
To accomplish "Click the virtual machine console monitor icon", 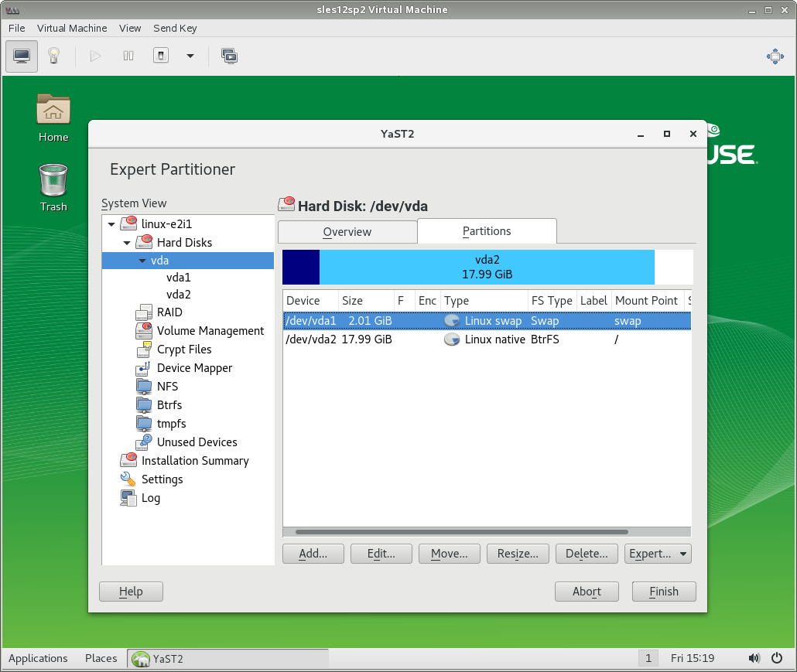I will click(x=22, y=56).
